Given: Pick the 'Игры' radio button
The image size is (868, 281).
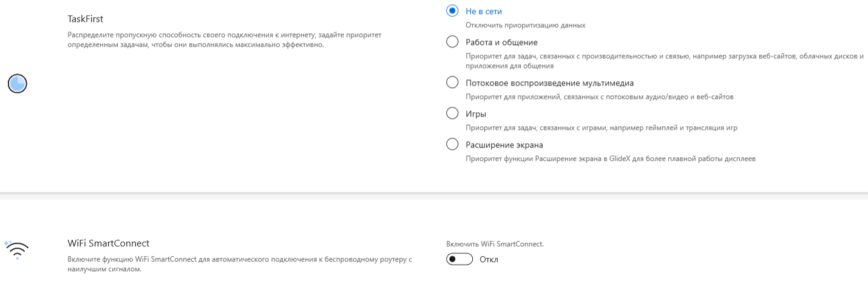Looking at the screenshot, I should pyautogui.click(x=452, y=113).
